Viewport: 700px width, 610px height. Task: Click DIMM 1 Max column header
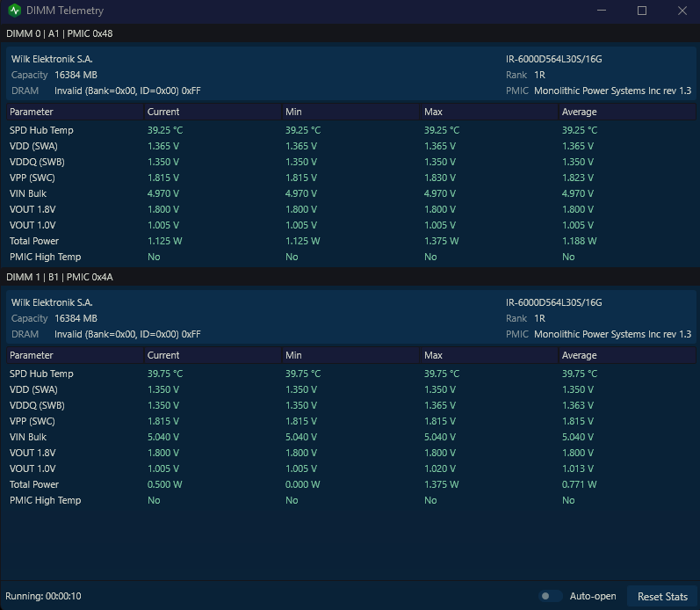(x=489, y=355)
